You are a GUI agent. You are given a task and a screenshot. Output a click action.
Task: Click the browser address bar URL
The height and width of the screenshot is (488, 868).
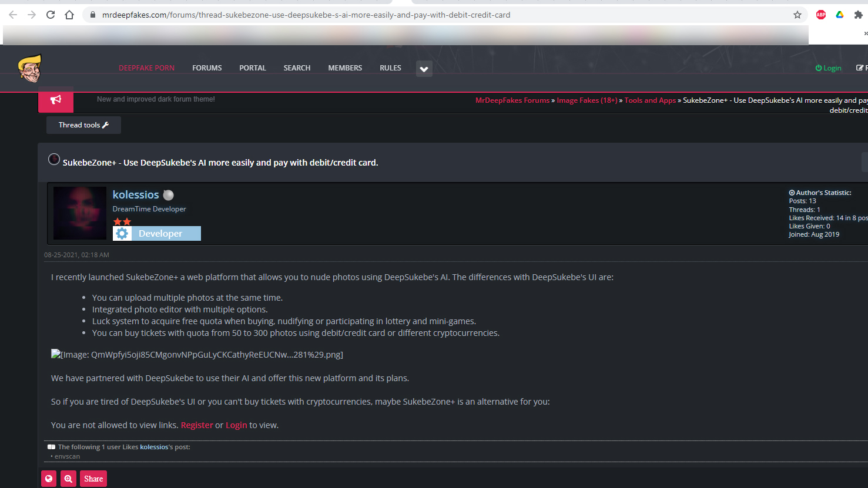[x=306, y=15]
